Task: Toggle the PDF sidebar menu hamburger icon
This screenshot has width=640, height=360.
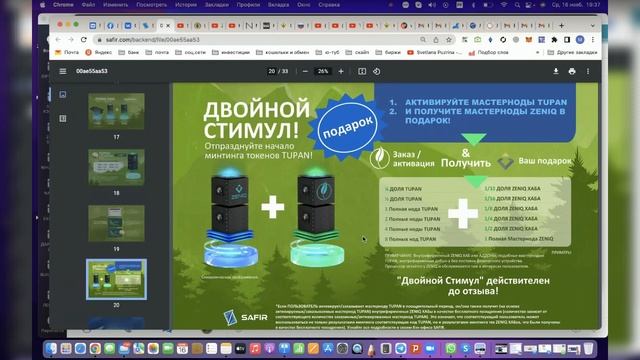Action: coord(62,71)
